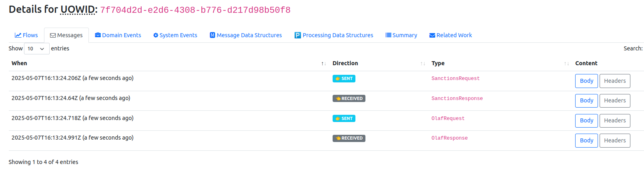The height and width of the screenshot is (170, 644).
Task: Go to Message Data Structures tab
Action: point(246,35)
